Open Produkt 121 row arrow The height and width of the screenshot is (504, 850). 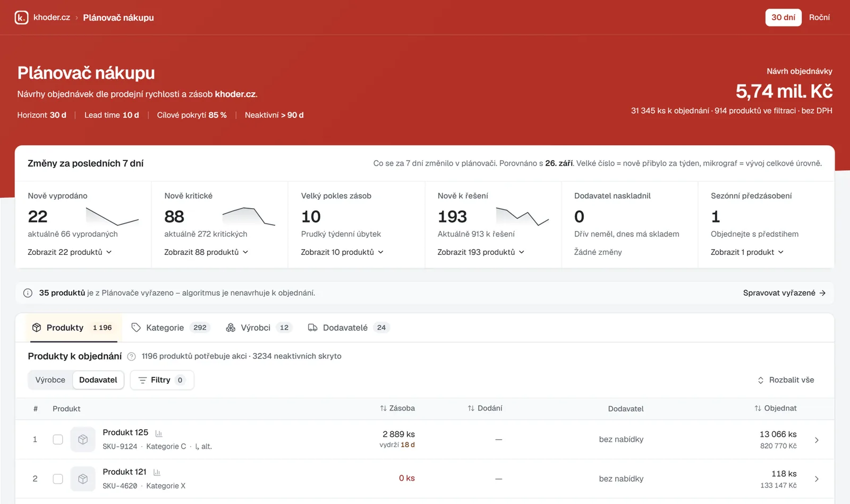tap(817, 479)
